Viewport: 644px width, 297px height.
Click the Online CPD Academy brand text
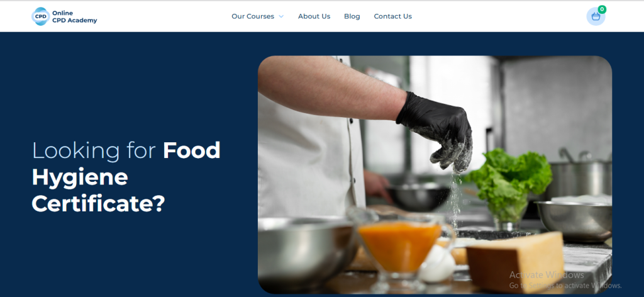(x=74, y=16)
